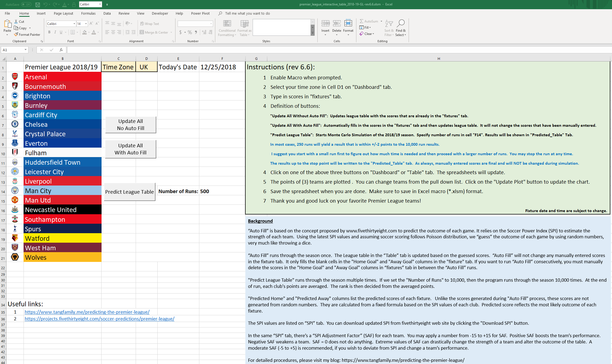The height and width of the screenshot is (364, 612).
Task: Toggle Italic formatting button
Action: tap(55, 32)
